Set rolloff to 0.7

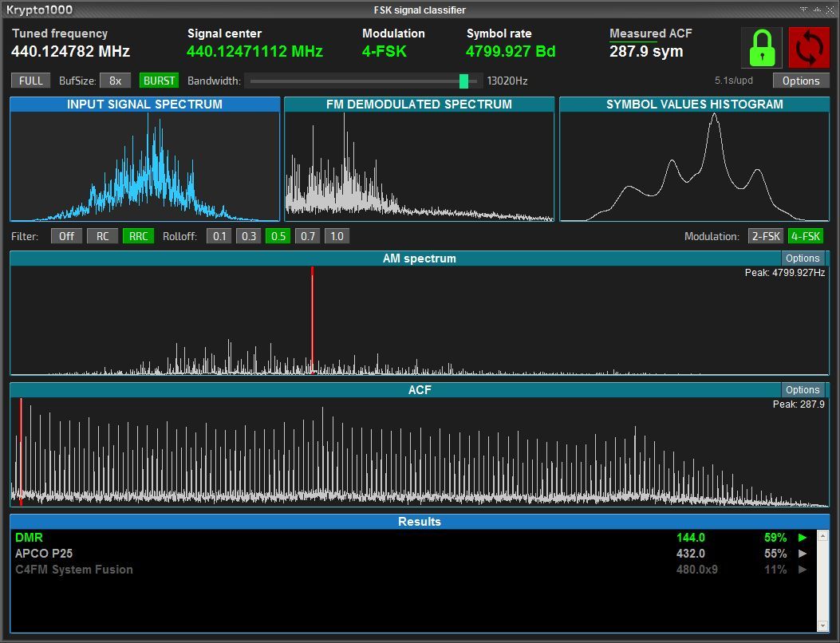tap(307, 236)
